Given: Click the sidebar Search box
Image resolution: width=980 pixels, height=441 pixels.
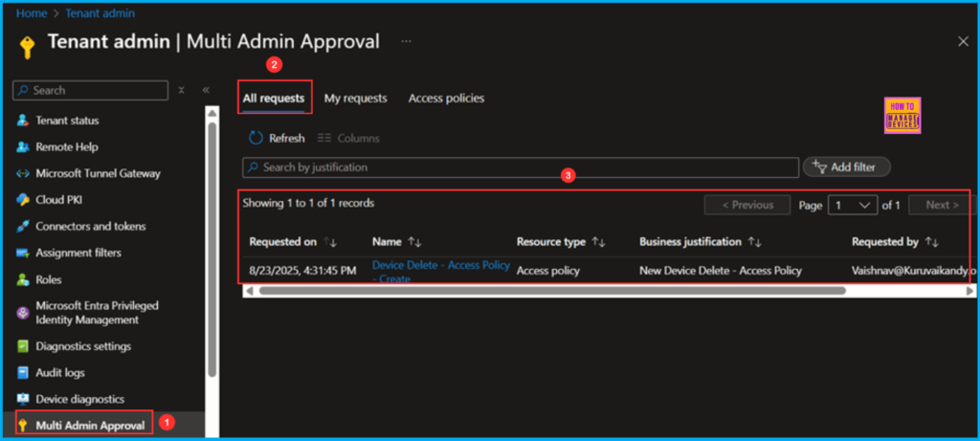Looking at the screenshot, I should [91, 90].
